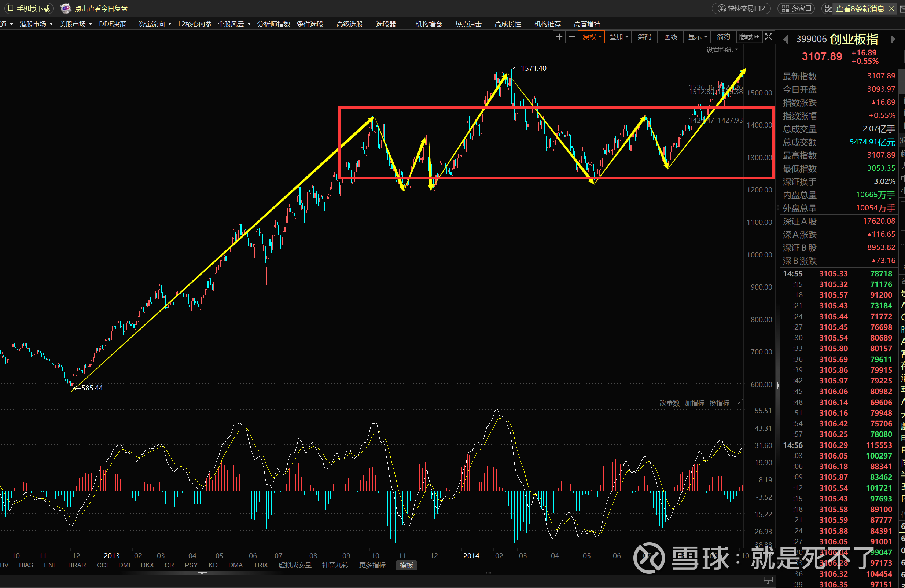Dismiss the 8 new messages notification
This screenshot has width=905, height=588.
pyautogui.click(x=891, y=8)
